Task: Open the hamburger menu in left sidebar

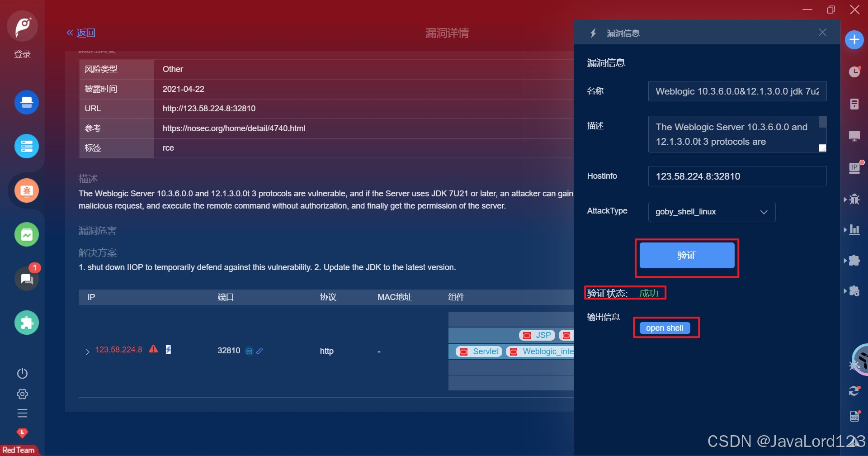Action: pos(22,413)
